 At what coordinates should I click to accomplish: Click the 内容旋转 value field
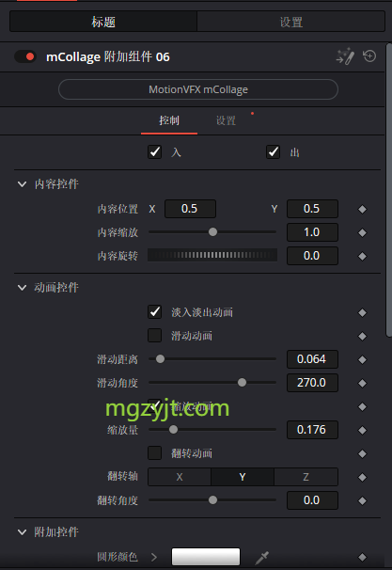(312, 256)
